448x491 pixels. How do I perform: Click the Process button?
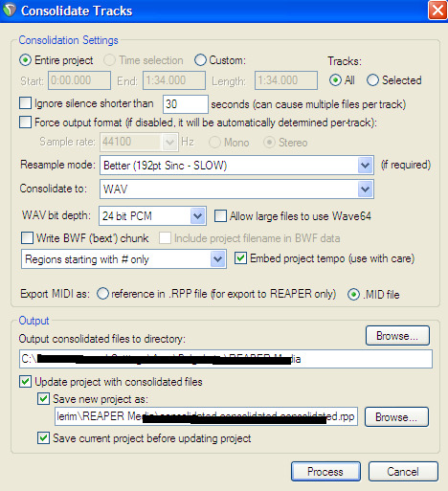[x=325, y=471]
